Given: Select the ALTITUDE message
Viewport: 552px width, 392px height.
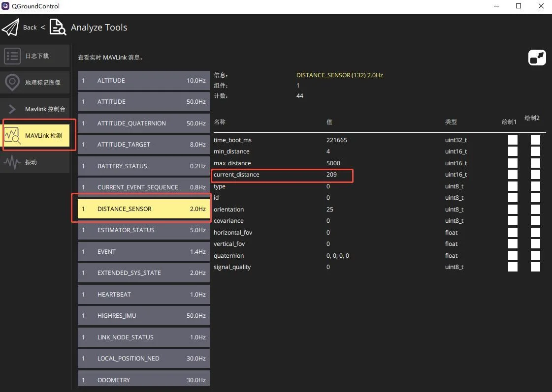Looking at the screenshot, I should pyautogui.click(x=144, y=81).
